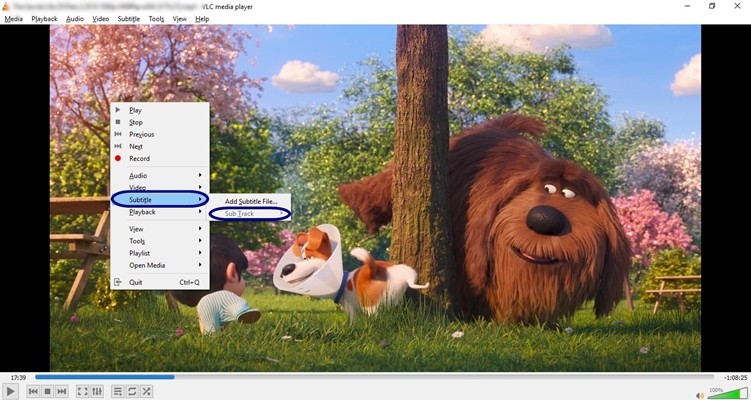Click remaining time -1:08:25 label
This screenshot has width=751, height=400.
tap(734, 377)
